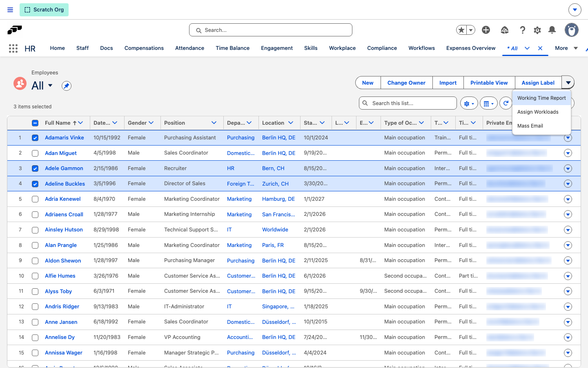Click the Change Owner button
This screenshot has width=588, height=368.
click(x=406, y=83)
